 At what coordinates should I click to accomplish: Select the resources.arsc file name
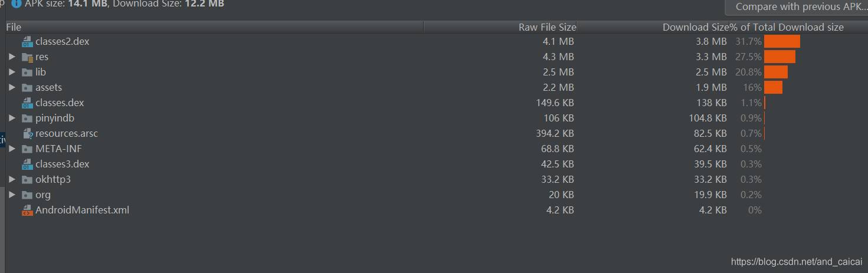point(67,134)
